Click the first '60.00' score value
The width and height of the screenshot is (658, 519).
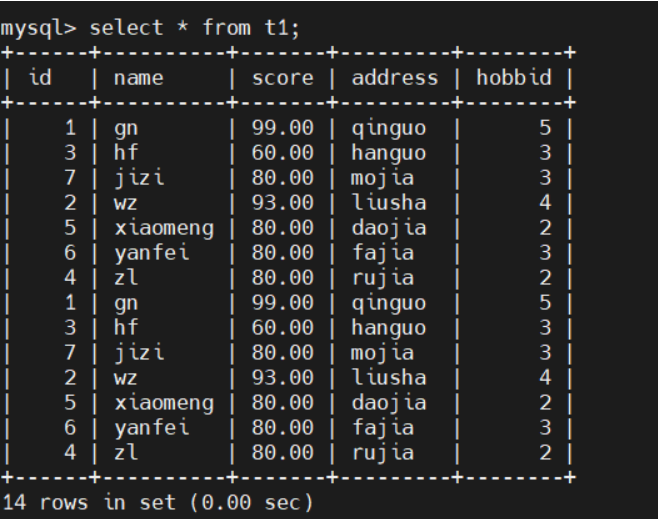click(x=282, y=152)
